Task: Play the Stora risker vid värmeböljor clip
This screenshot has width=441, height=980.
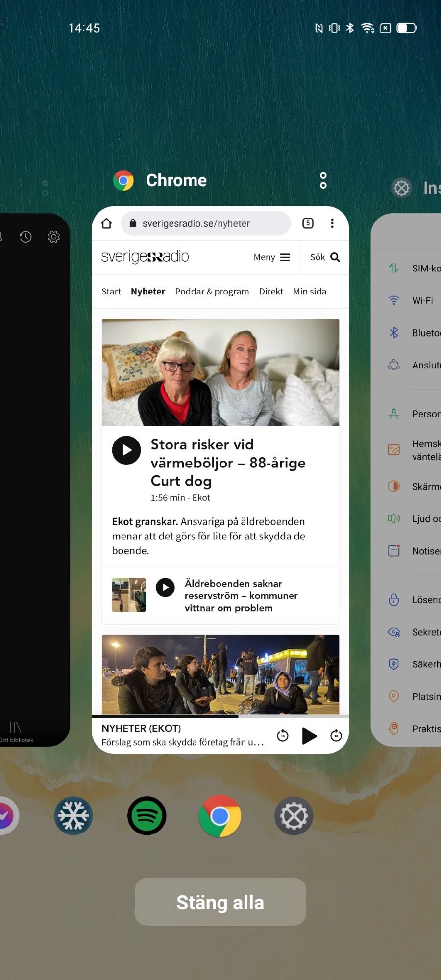Action: [126, 450]
